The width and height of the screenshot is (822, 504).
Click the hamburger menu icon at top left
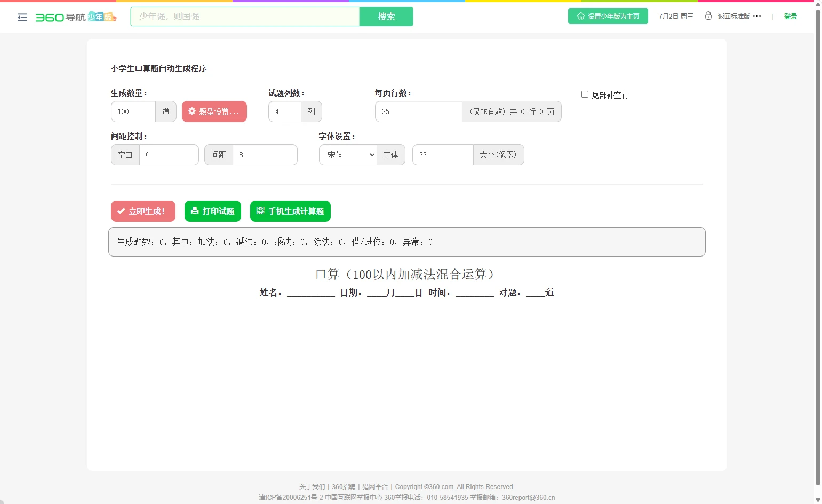(x=22, y=18)
